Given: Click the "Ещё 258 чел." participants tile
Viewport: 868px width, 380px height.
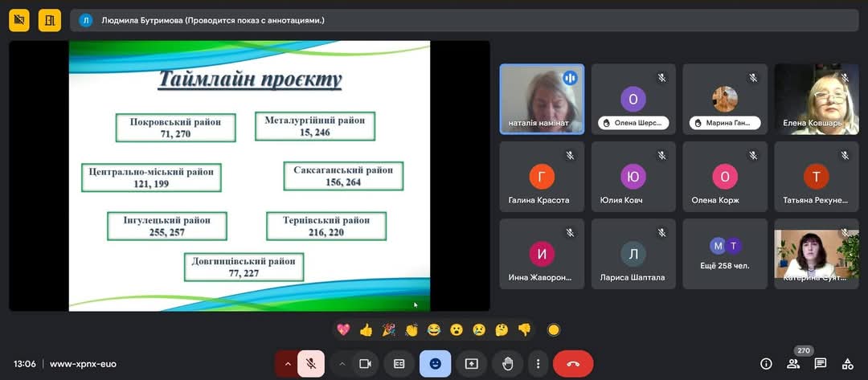Looking at the screenshot, I should click(725, 255).
